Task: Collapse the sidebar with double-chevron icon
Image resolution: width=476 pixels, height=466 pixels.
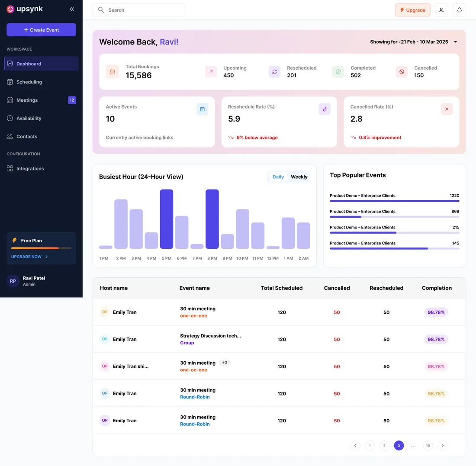Action: click(x=72, y=9)
